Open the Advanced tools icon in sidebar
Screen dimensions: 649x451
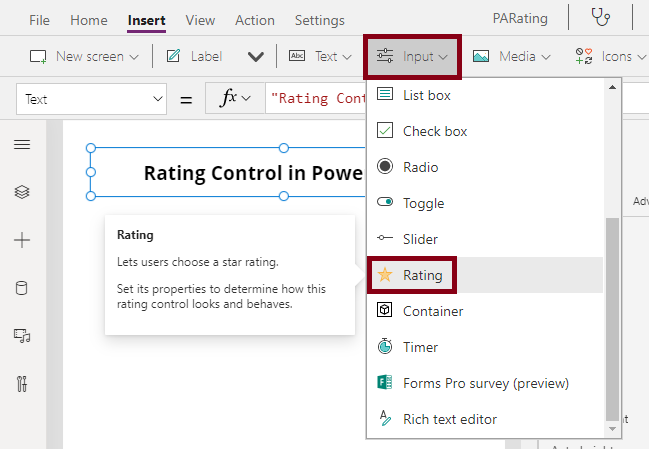22,384
